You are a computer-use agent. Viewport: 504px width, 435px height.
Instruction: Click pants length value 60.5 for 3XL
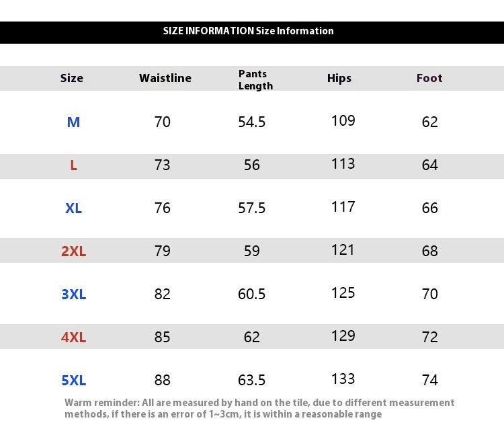(252, 294)
